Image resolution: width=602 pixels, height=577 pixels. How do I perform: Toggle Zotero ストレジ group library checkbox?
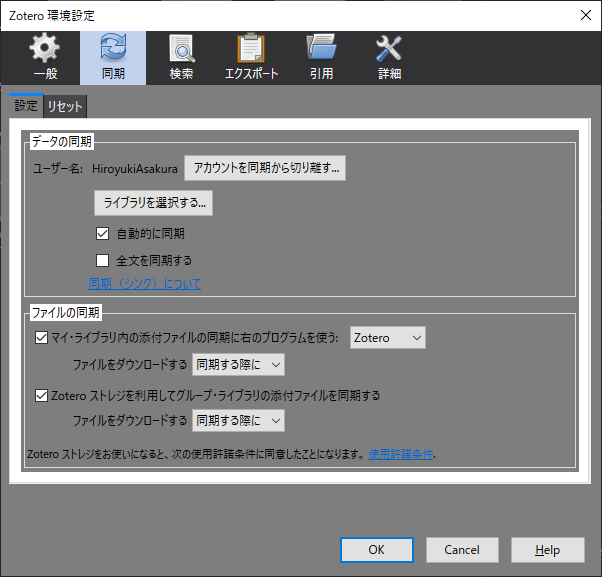click(41, 395)
